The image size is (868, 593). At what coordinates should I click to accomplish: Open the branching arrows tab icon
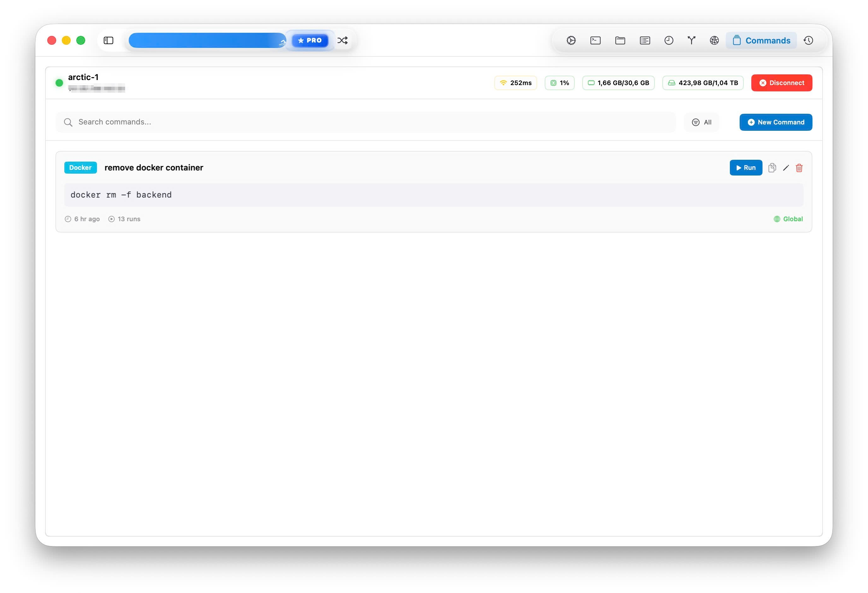pyautogui.click(x=691, y=40)
